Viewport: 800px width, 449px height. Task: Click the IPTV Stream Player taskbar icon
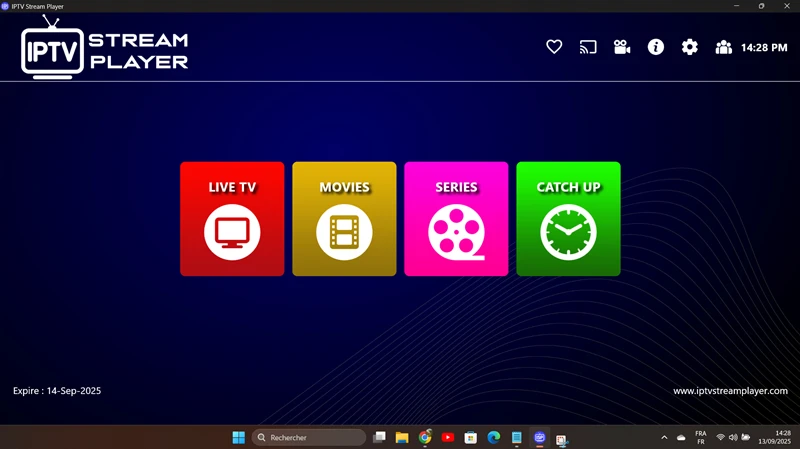tap(539, 437)
